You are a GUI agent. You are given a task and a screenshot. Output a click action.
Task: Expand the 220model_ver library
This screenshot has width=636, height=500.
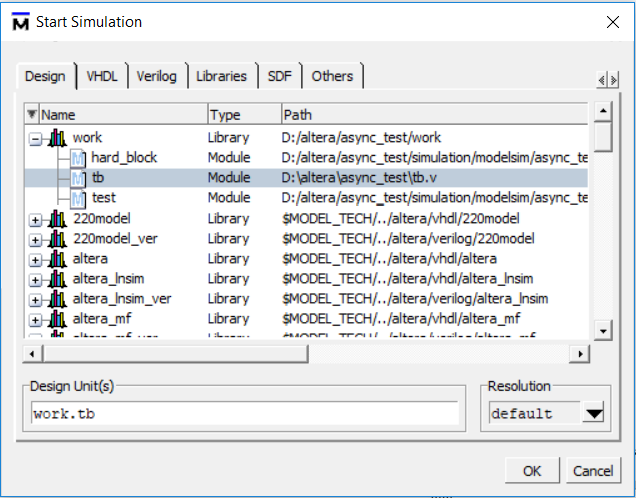pyautogui.click(x=35, y=240)
